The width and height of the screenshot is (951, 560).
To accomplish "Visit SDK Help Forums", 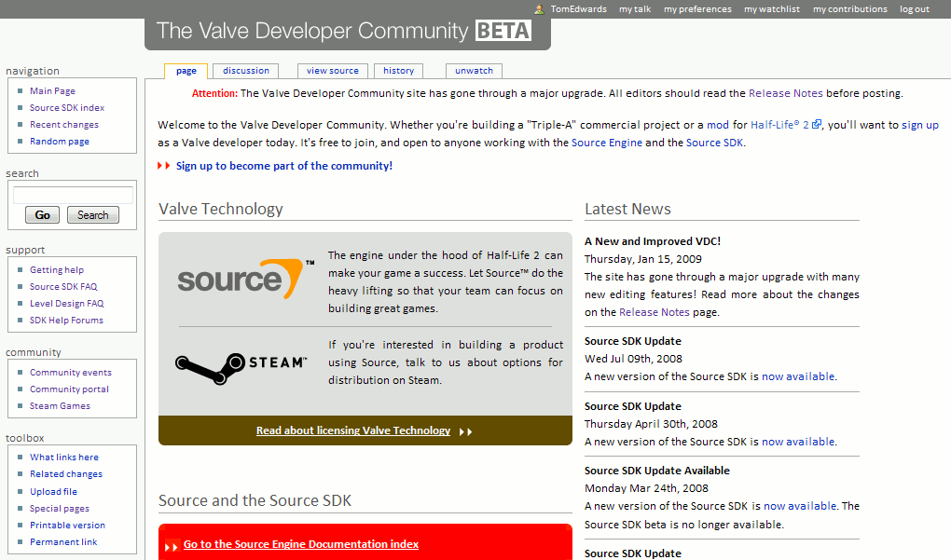I will (x=67, y=320).
